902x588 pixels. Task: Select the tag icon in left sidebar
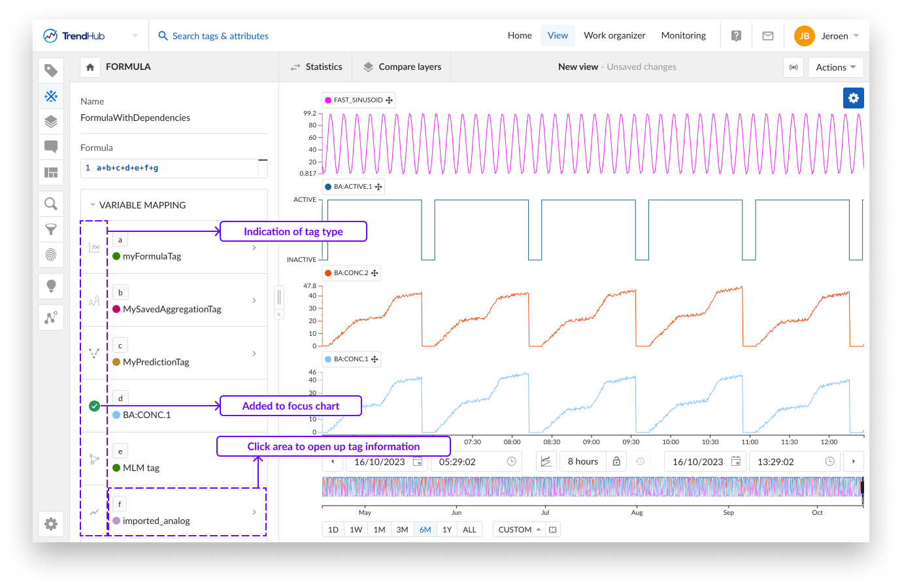tap(51, 70)
